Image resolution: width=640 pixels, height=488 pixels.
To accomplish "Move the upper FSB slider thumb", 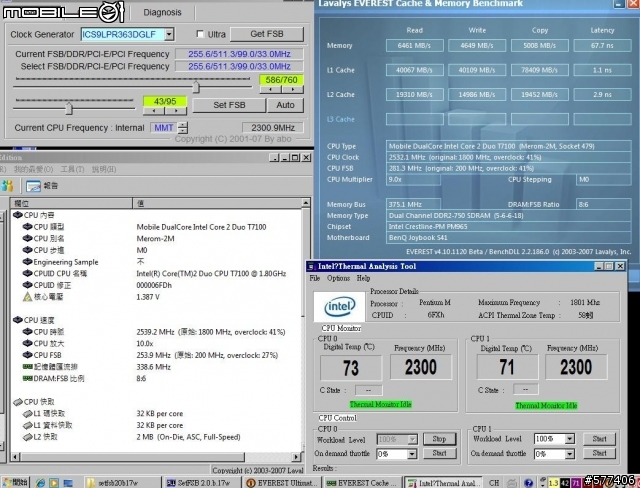I will tap(196, 87).
